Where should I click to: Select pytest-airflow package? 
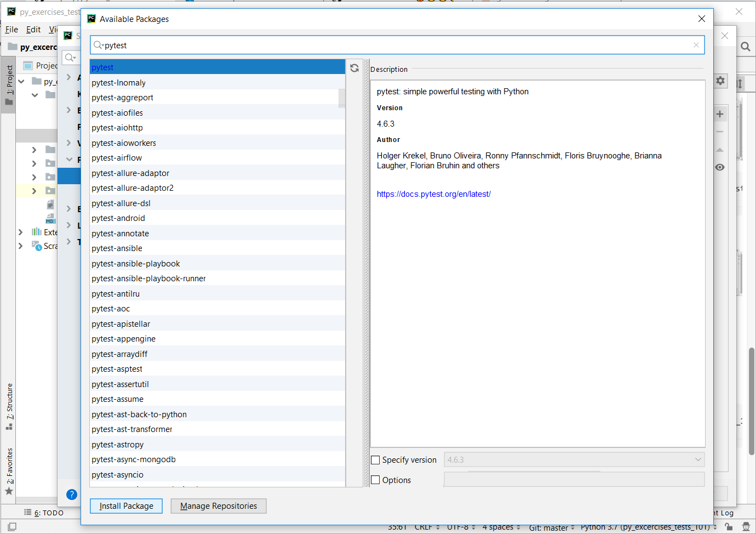tap(217, 158)
